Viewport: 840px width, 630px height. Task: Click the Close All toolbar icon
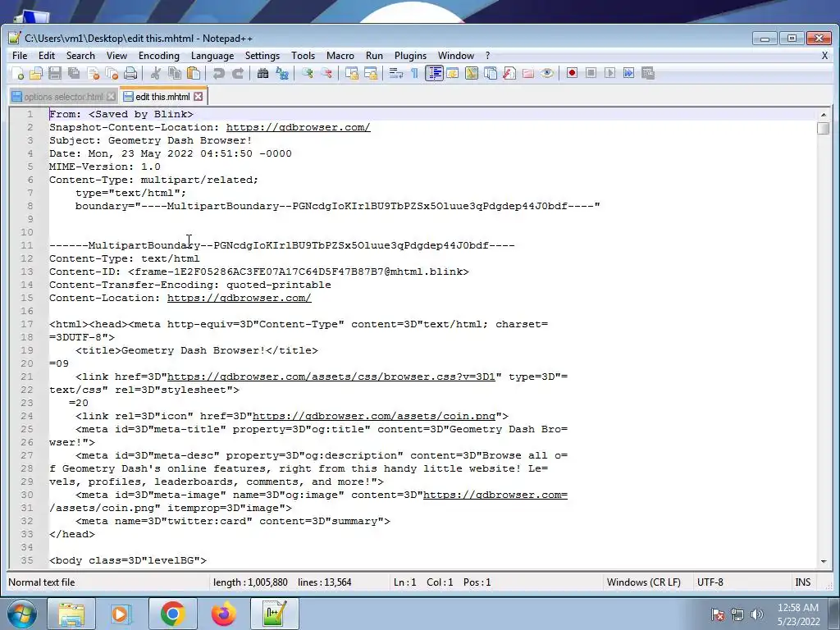[112, 73]
